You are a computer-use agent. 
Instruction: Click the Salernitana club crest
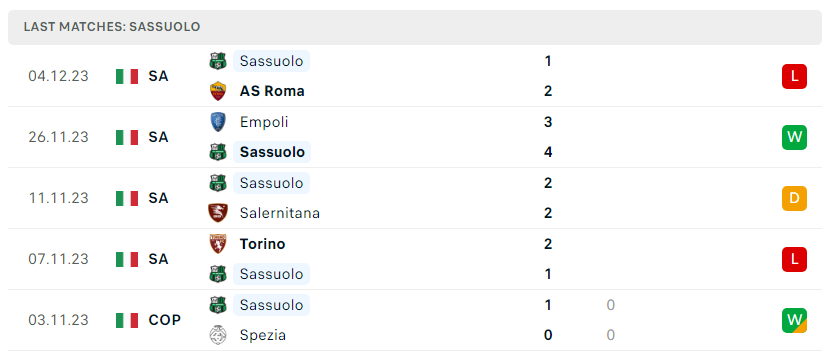217,213
